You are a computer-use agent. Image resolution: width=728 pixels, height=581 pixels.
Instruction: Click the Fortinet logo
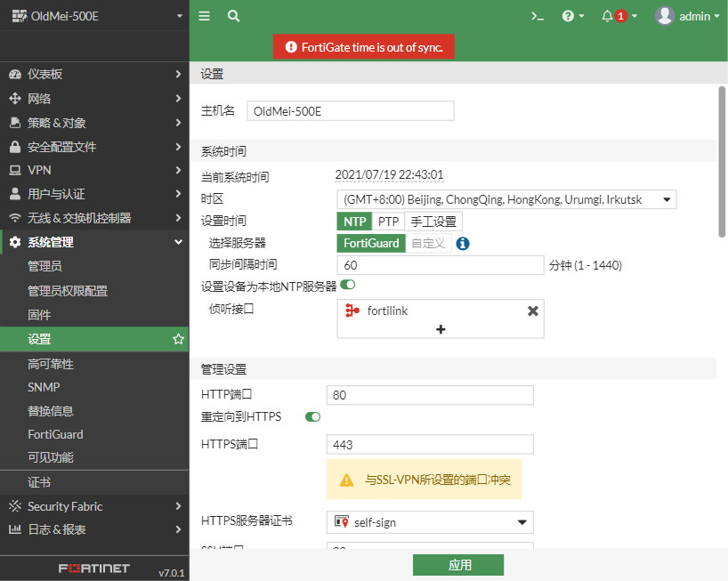(94, 569)
